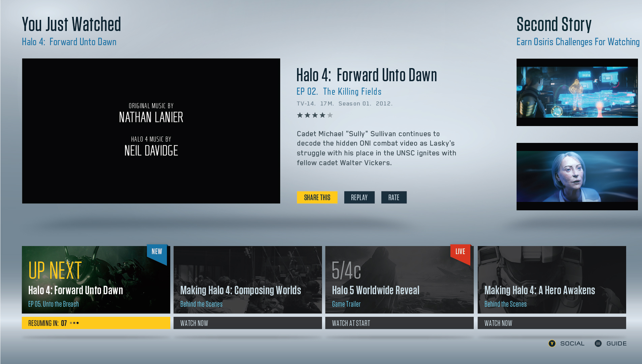Click Behind the Scenes under Composing Worlds
The width and height of the screenshot is (642, 364).
[201, 304]
